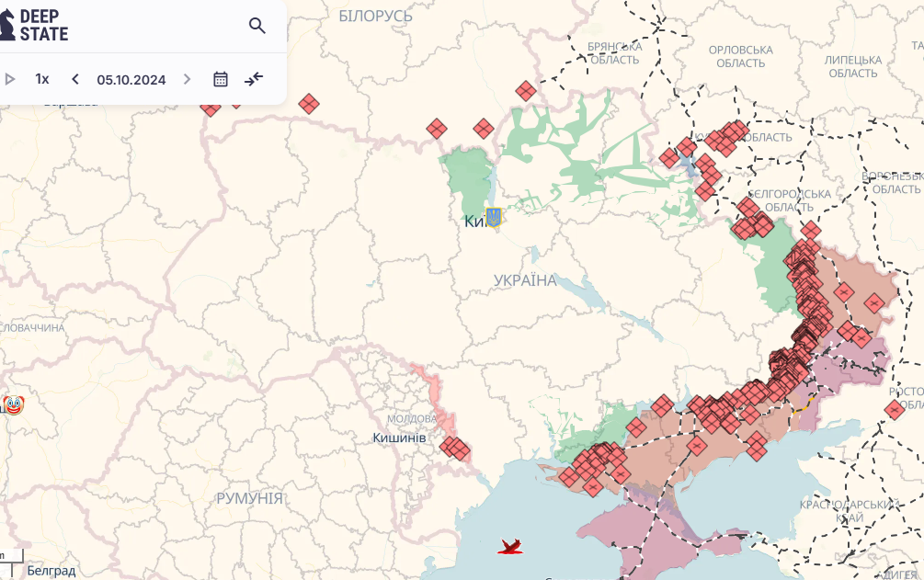Click the Deep State knight logo
The image size is (924, 580).
tap(8, 26)
